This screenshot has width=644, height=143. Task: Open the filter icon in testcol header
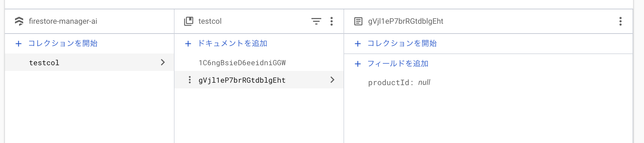click(x=316, y=21)
